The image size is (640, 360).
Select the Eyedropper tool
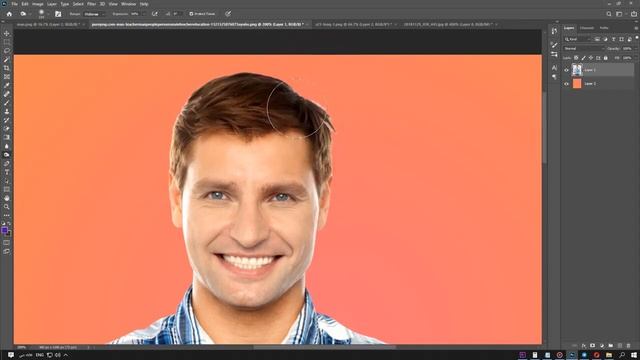tap(7, 85)
